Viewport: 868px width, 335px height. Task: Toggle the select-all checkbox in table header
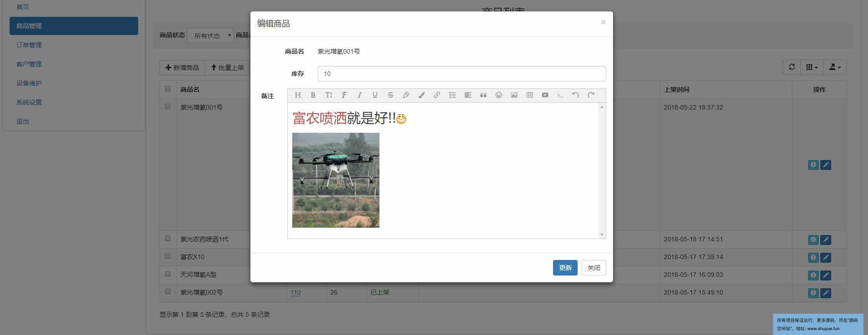click(x=168, y=89)
